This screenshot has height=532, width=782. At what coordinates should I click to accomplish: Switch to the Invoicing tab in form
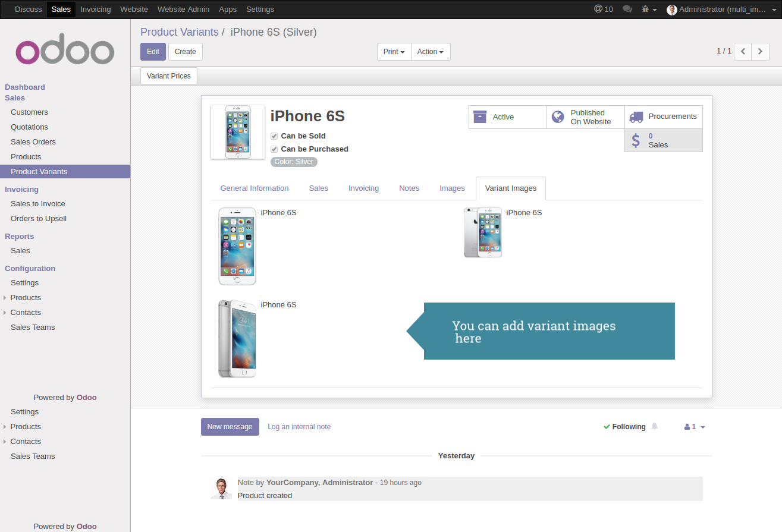pyautogui.click(x=363, y=188)
